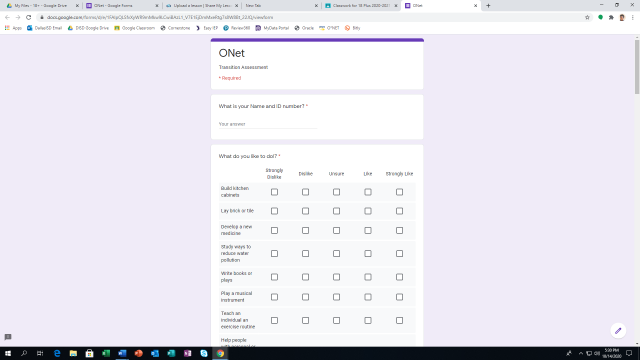This screenshot has height=360, width=640.
Task: Open Word from taskbar
Action: click(x=122, y=353)
